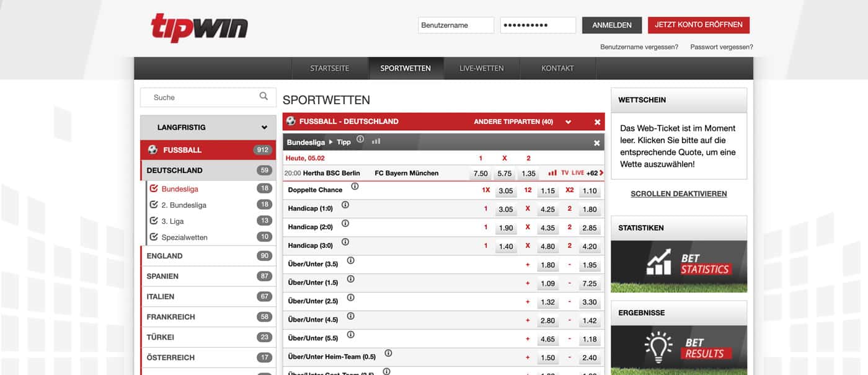
Task: Click the info icon next to Doppelte Chance
Action: 355,186
